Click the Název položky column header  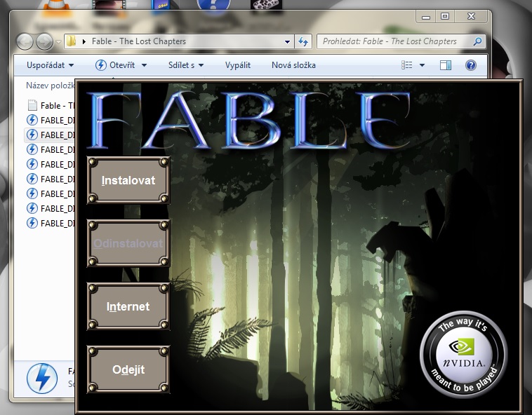(x=51, y=86)
